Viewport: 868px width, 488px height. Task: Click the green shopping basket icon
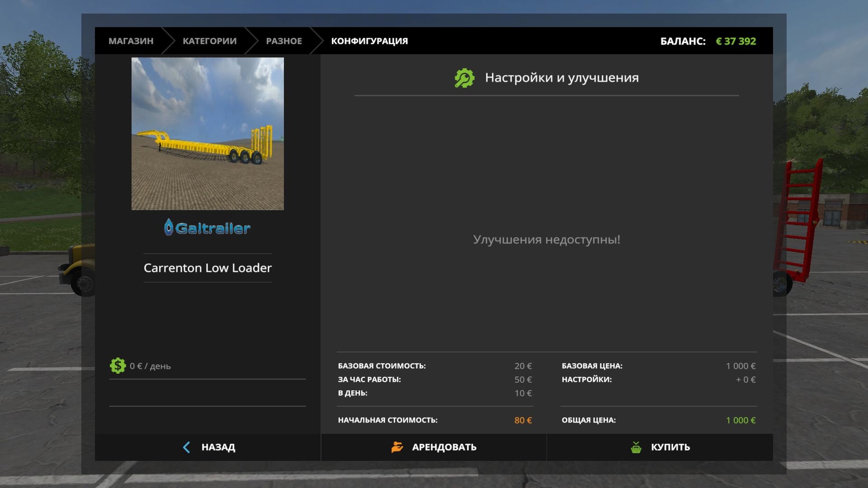tap(636, 447)
